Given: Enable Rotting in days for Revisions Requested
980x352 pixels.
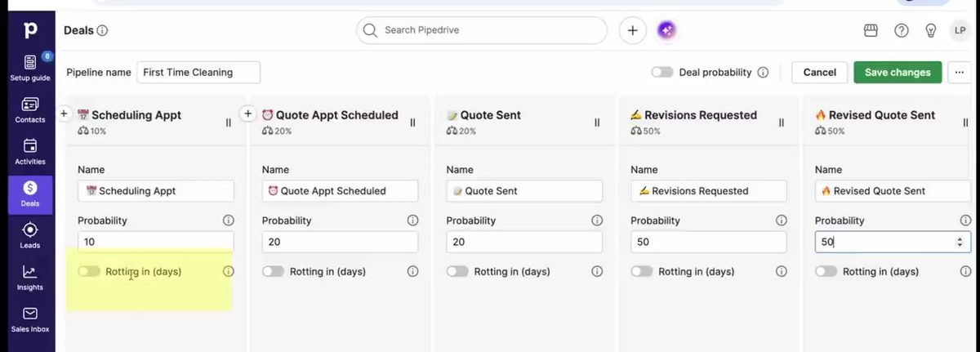Looking at the screenshot, I should tap(642, 271).
